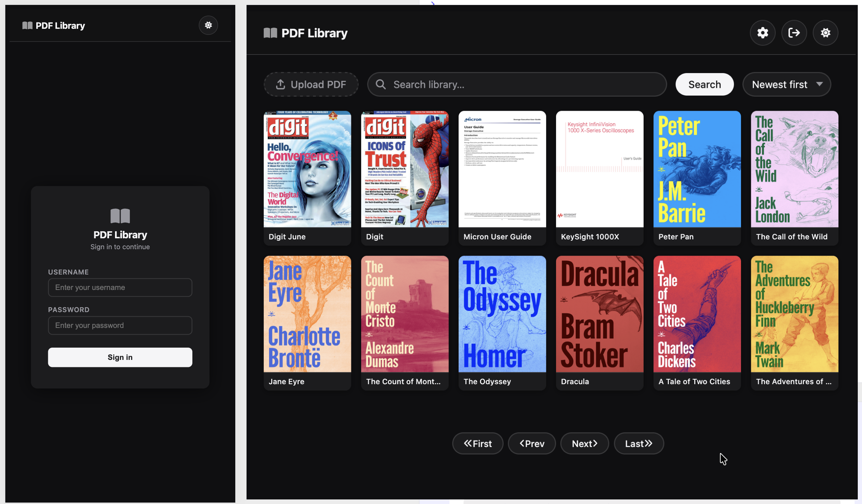Click the PDF Library logo in the library window header
The image size is (862, 504).
[305, 33]
